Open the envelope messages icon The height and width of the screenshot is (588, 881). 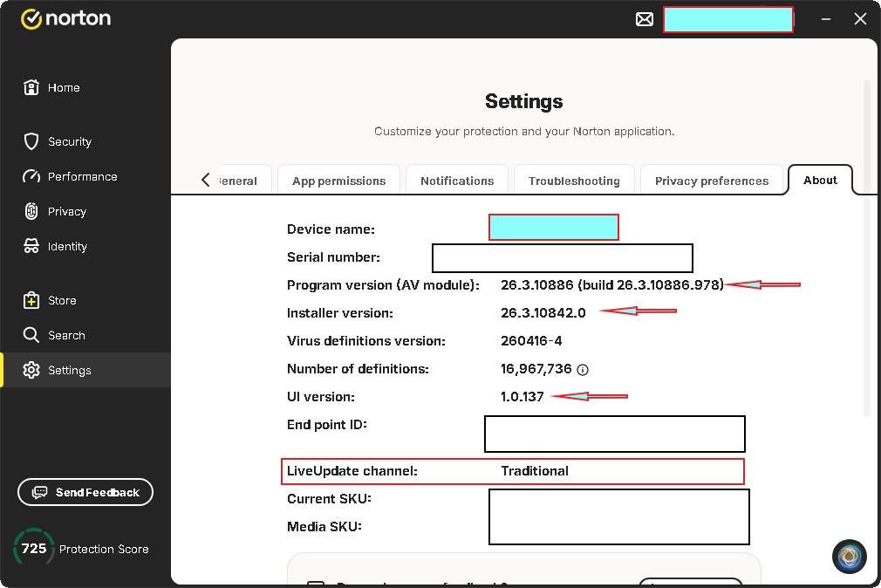(x=644, y=19)
